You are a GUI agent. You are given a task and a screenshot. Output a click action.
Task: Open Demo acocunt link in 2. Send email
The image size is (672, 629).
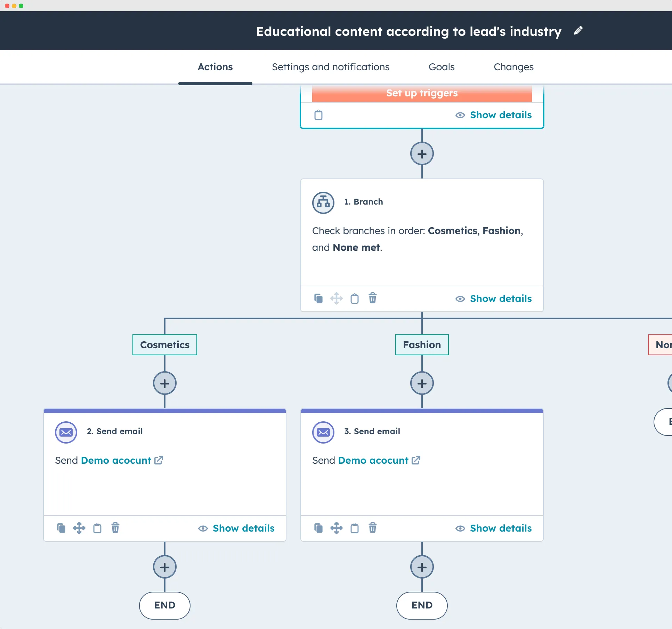122,460
